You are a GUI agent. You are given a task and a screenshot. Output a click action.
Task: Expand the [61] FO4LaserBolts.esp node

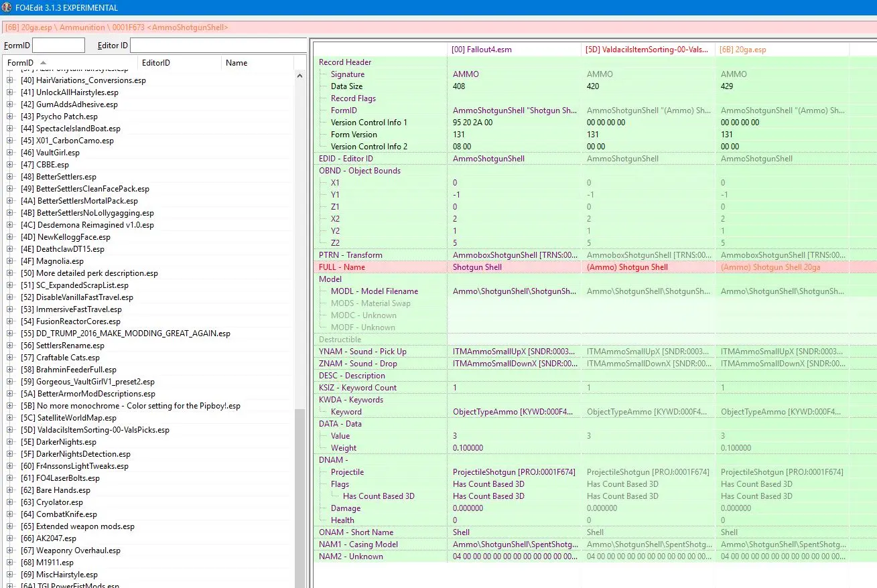tap(10, 478)
